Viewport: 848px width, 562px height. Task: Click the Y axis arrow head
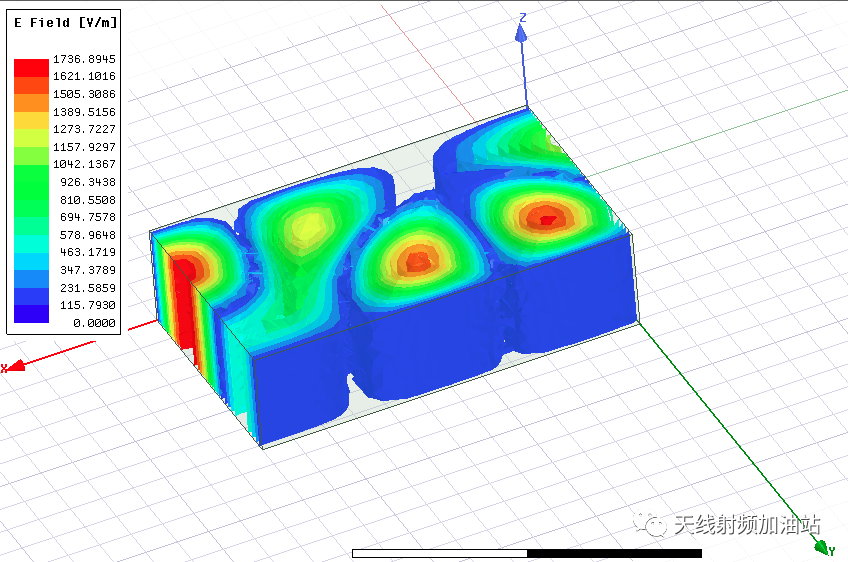(822, 548)
